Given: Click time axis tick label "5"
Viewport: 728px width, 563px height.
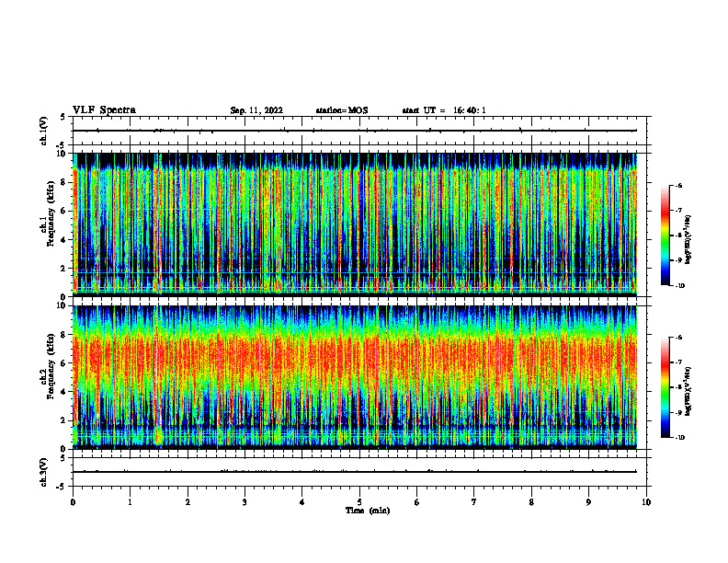Looking at the screenshot, I should (x=359, y=502).
